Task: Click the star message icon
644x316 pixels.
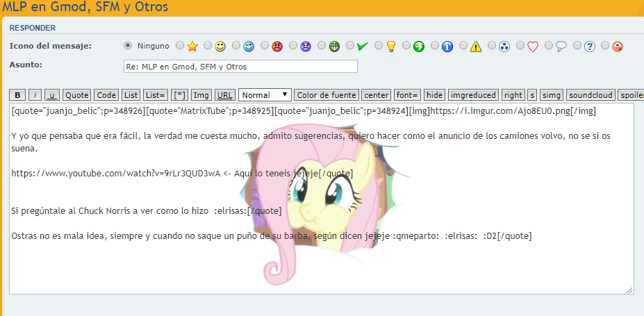Action: pyautogui.click(x=192, y=47)
